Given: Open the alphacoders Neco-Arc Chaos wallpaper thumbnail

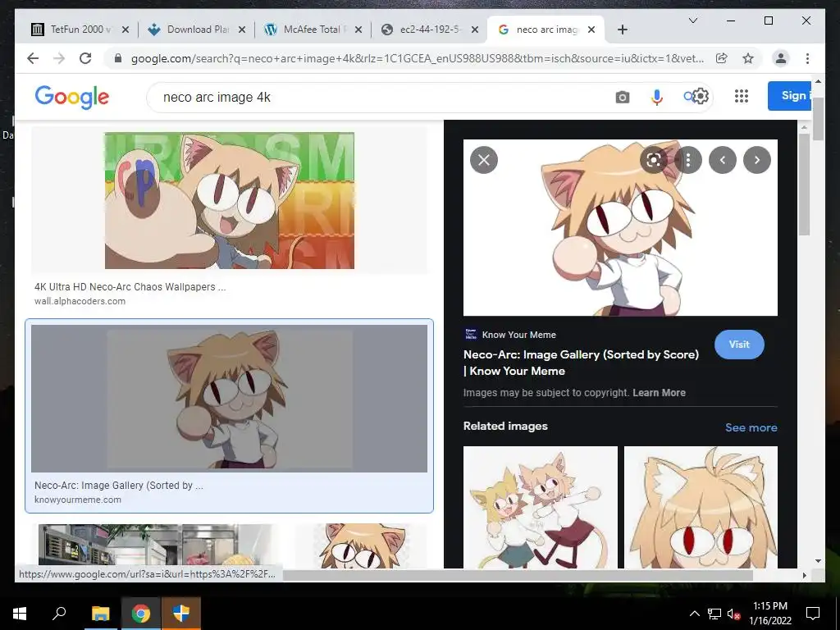Looking at the screenshot, I should click(x=230, y=200).
